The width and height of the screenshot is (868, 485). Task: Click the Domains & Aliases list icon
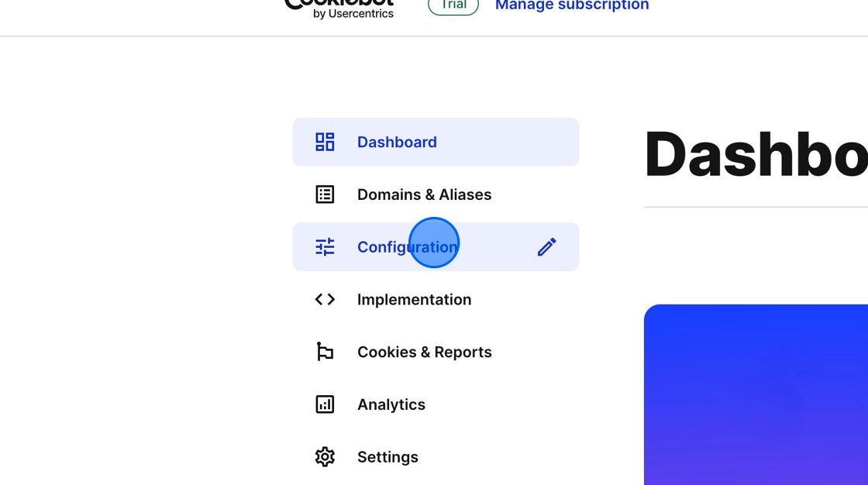pos(325,194)
